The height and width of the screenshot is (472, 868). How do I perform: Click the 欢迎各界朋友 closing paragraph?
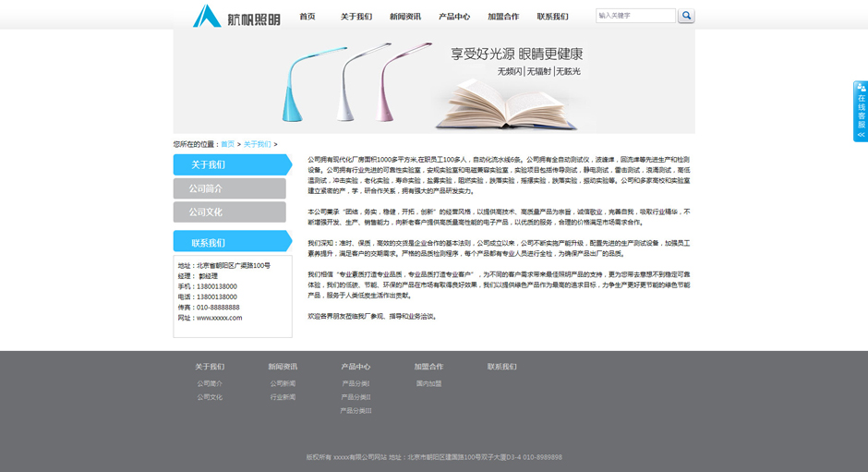[x=372, y=316]
